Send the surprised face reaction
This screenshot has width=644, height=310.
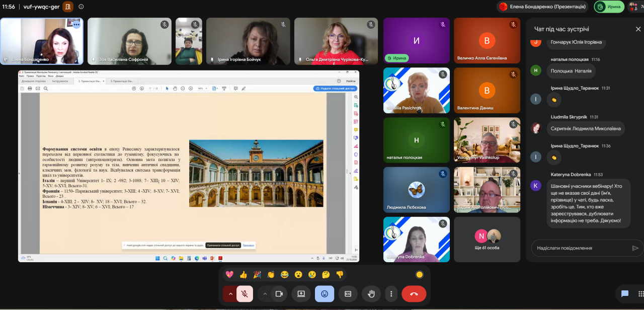coord(298,274)
